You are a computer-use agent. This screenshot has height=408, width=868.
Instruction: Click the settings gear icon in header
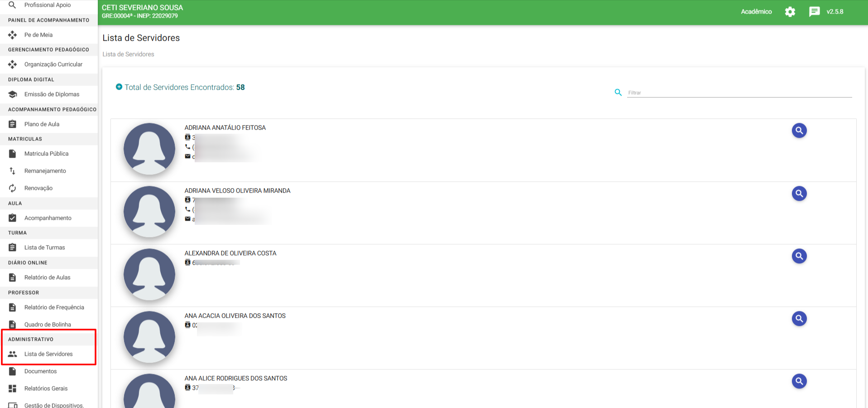click(790, 12)
